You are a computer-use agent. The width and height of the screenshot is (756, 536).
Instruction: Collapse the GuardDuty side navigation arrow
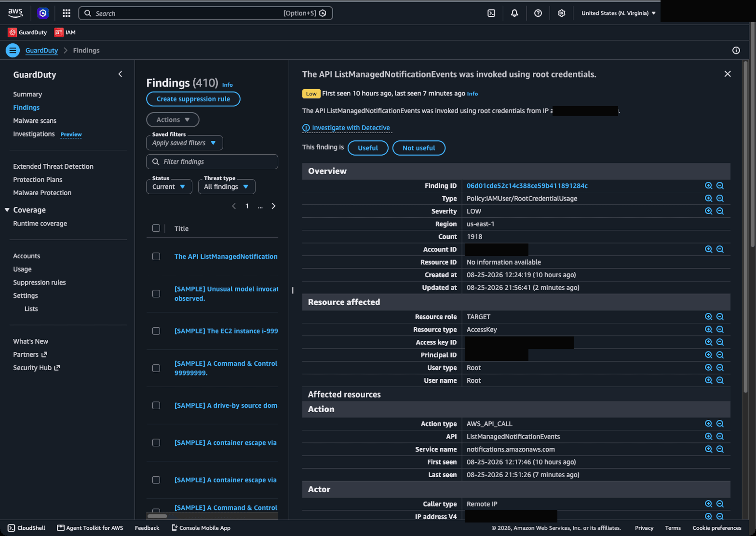tap(120, 74)
